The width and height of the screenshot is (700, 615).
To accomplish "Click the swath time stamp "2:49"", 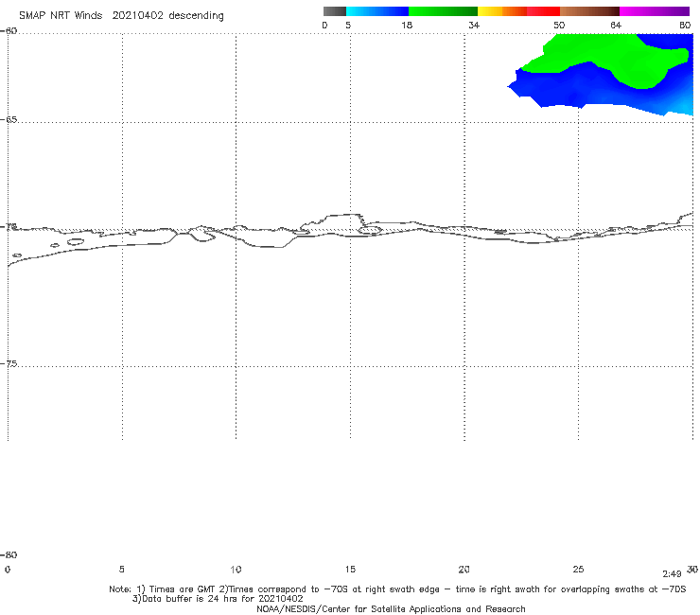I will point(672,574).
